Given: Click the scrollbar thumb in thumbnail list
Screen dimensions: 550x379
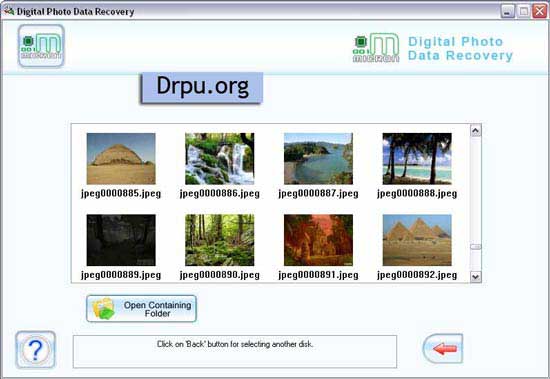Looking at the screenshot, I should (x=476, y=247).
